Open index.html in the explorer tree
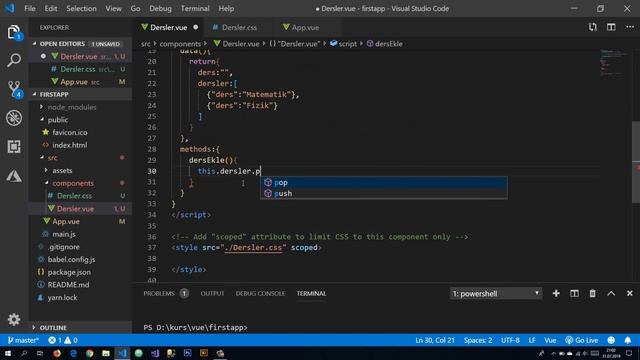This screenshot has width=640, height=360. (x=69, y=145)
